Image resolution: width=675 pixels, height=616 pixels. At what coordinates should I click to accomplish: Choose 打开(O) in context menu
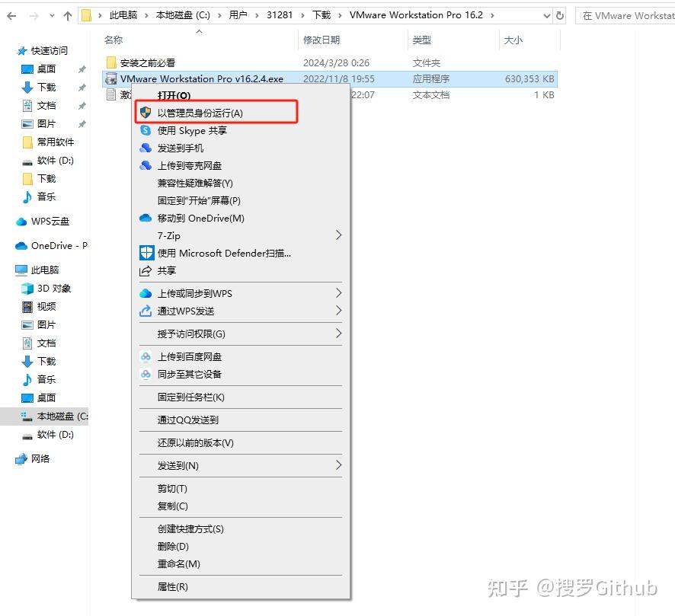(174, 95)
